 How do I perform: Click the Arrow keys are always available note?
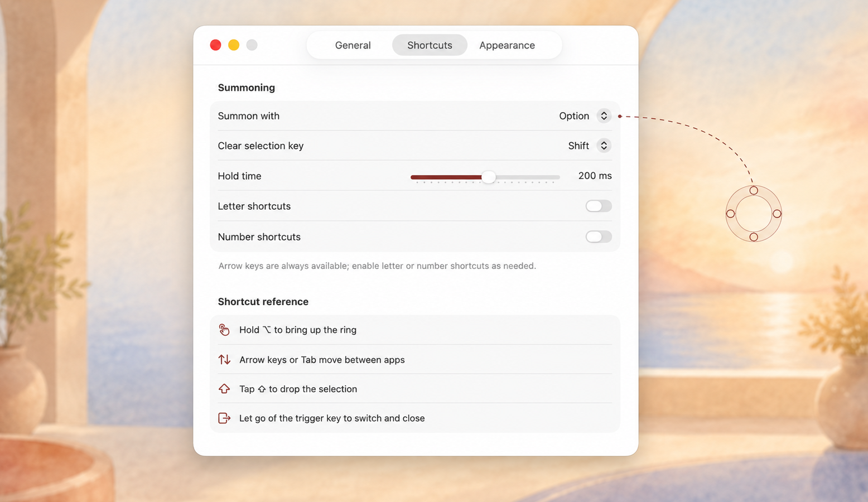[377, 266]
